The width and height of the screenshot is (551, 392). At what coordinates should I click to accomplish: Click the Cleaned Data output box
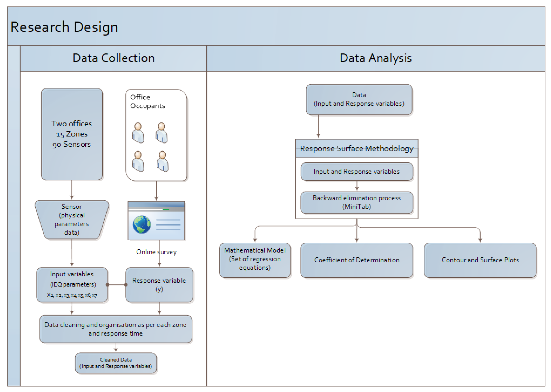point(115,363)
